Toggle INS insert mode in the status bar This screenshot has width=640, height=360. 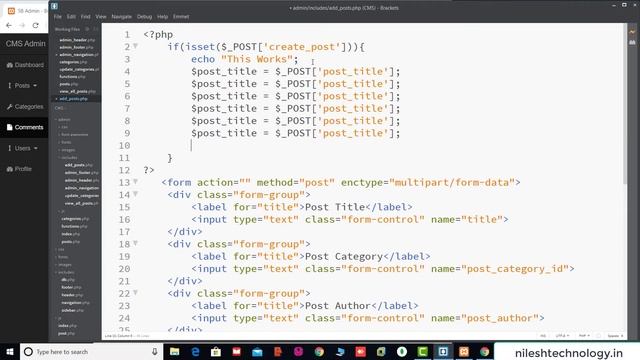[543, 336]
